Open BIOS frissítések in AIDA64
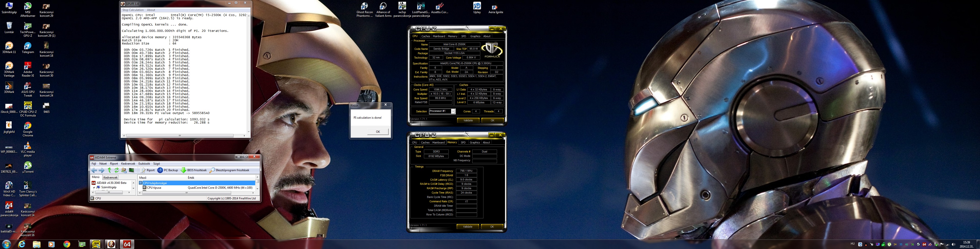Image resolution: width=980 pixels, height=249 pixels. pyautogui.click(x=194, y=170)
